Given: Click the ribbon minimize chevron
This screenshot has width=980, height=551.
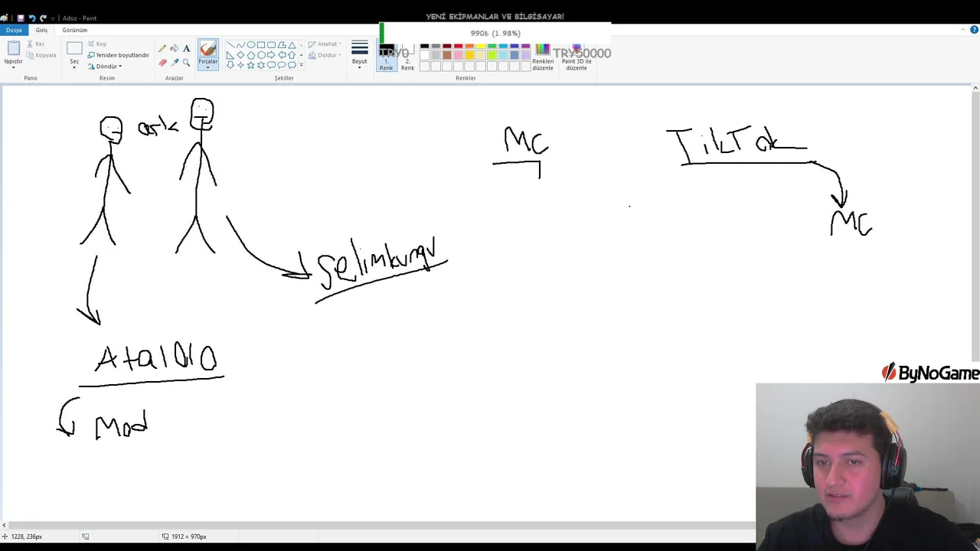Looking at the screenshot, I should pyautogui.click(x=963, y=30).
